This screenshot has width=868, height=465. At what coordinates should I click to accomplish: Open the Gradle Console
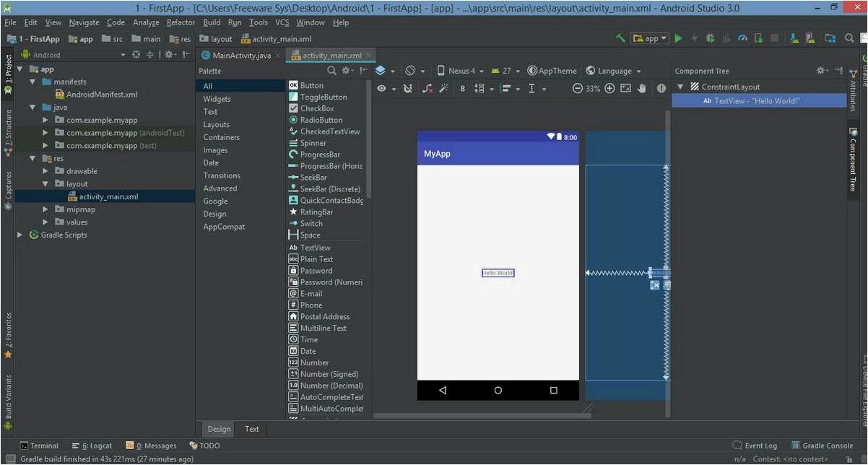point(822,446)
